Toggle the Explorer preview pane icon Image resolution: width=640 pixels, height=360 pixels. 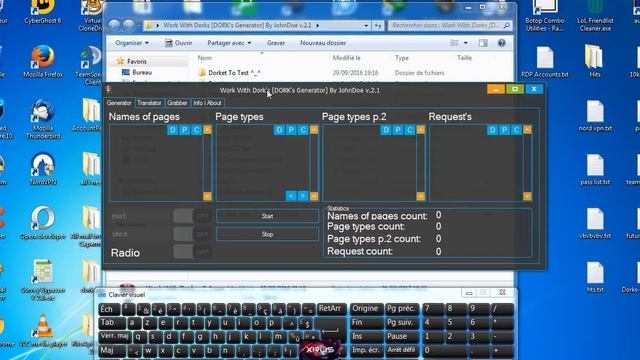[483, 43]
